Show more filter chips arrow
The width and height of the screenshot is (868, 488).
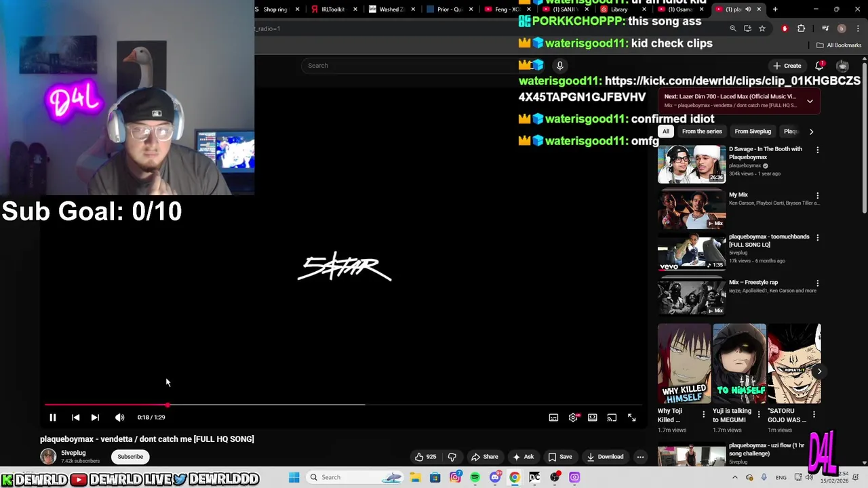(x=811, y=131)
